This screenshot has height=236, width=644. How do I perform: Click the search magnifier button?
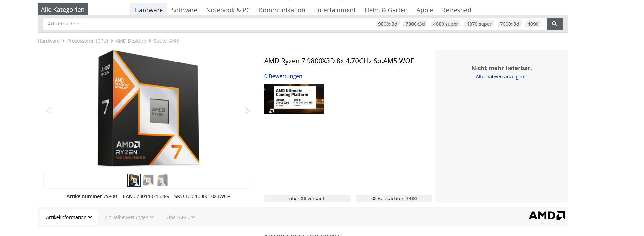coord(554,24)
